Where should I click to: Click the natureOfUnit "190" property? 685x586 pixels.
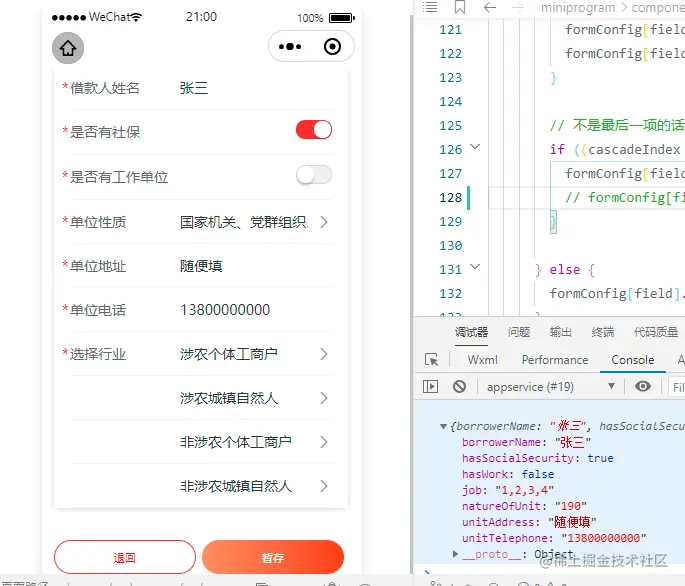pyautogui.click(x=524, y=506)
